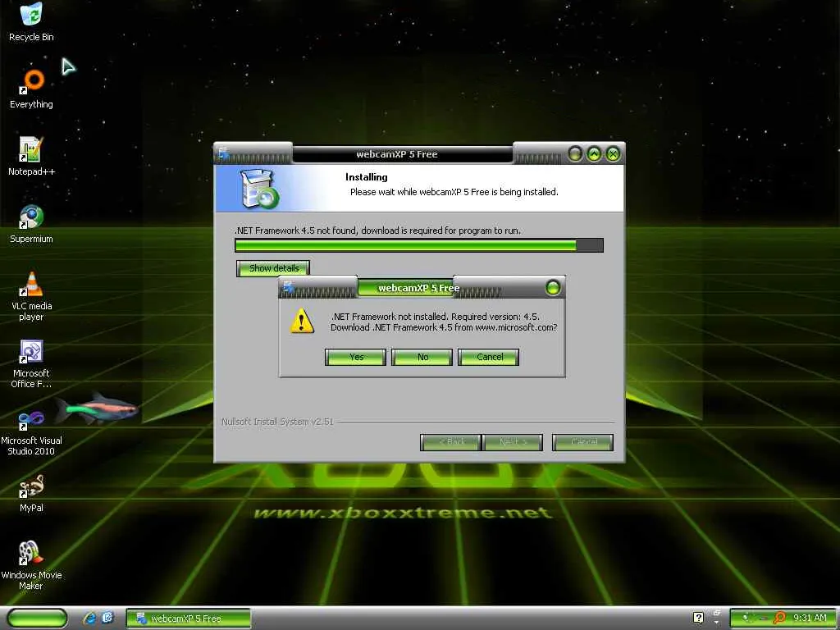Screen dimensions: 840x630
Task: Click the disabled Next button in installer
Action: tap(513, 442)
